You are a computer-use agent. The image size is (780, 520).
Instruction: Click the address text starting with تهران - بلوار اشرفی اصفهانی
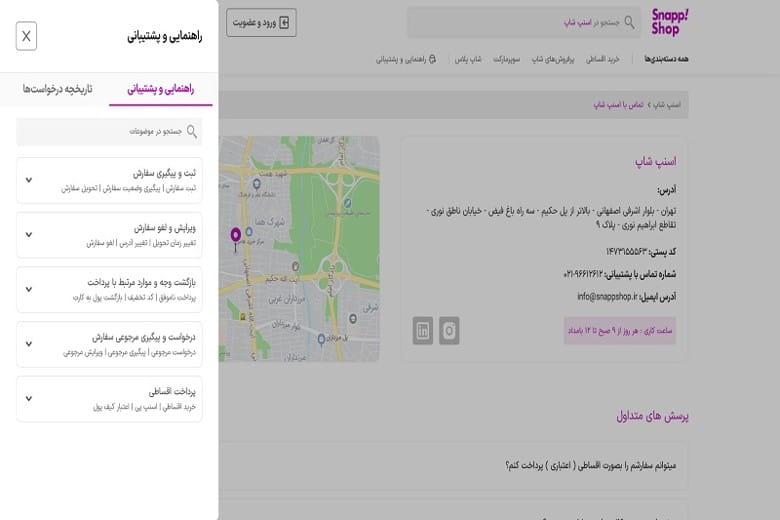[552, 218]
